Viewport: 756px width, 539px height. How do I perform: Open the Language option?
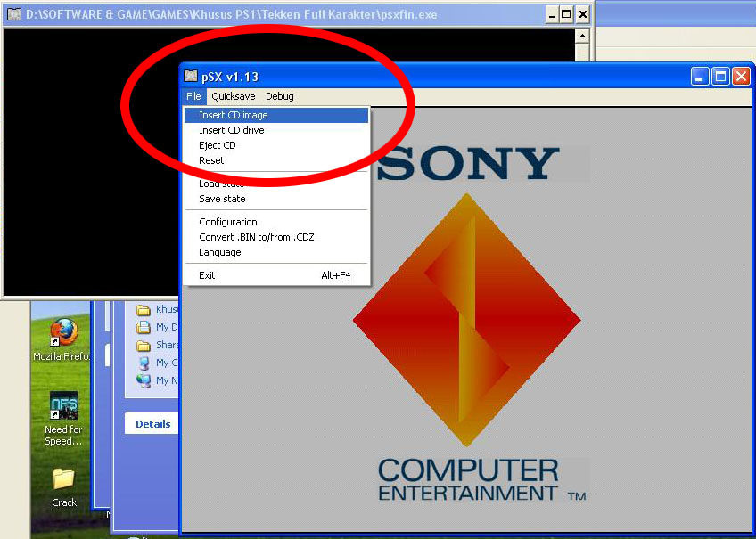pyautogui.click(x=276, y=252)
